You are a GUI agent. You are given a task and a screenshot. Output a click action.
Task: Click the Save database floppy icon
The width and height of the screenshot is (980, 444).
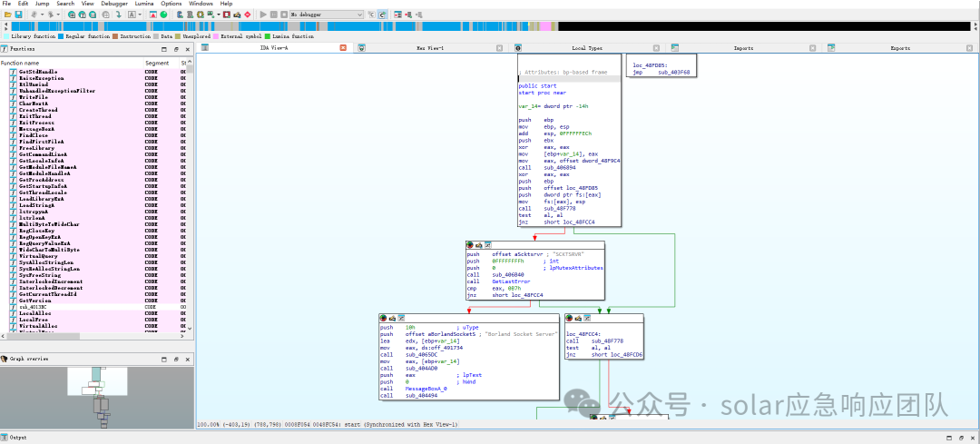18,14
